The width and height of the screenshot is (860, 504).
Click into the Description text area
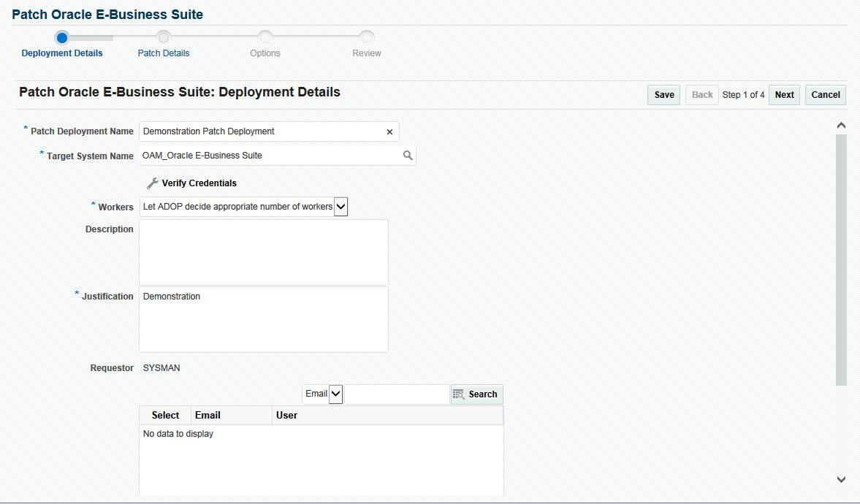[264, 252]
